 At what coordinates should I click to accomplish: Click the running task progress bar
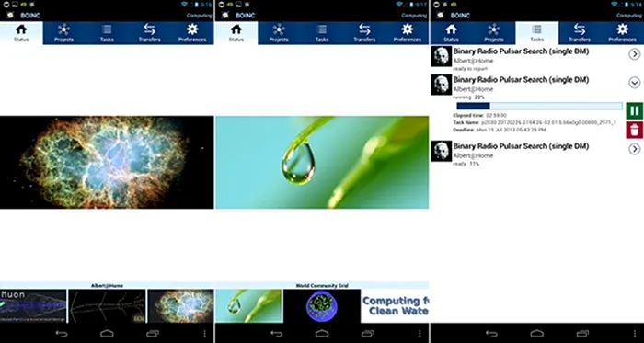click(539, 106)
